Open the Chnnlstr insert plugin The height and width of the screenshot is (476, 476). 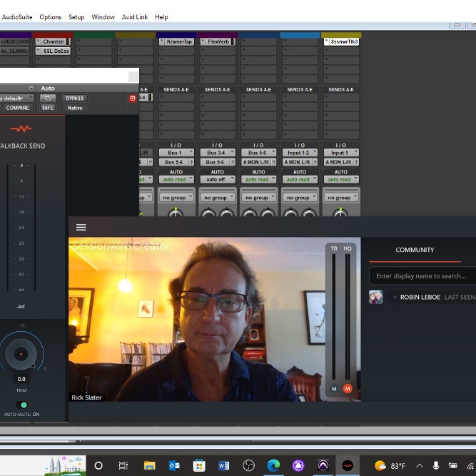point(53,41)
